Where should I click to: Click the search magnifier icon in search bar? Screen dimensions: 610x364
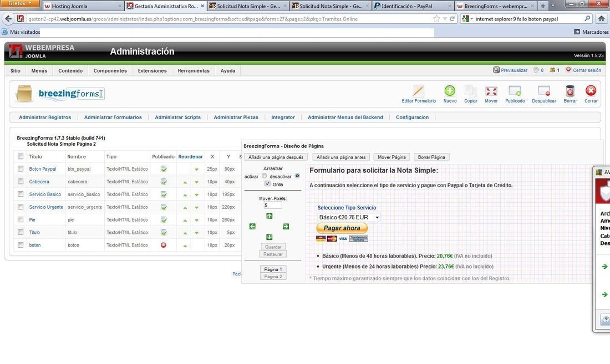click(587, 19)
